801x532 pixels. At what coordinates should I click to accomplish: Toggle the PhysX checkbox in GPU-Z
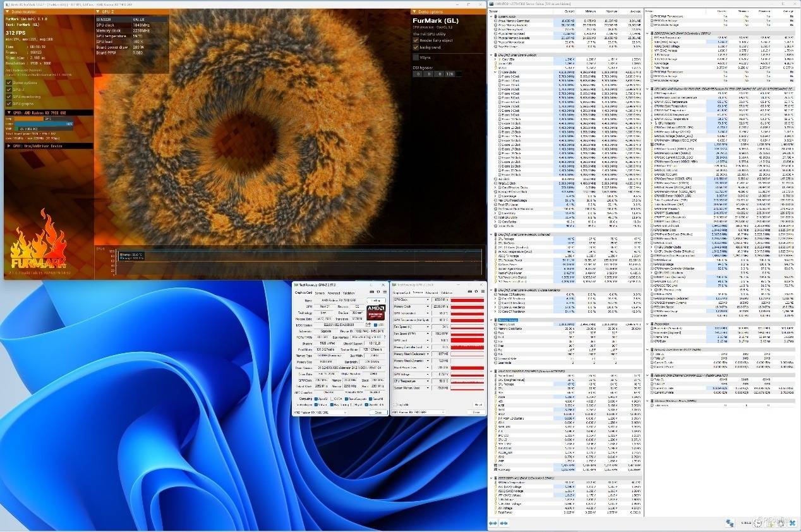point(352,405)
